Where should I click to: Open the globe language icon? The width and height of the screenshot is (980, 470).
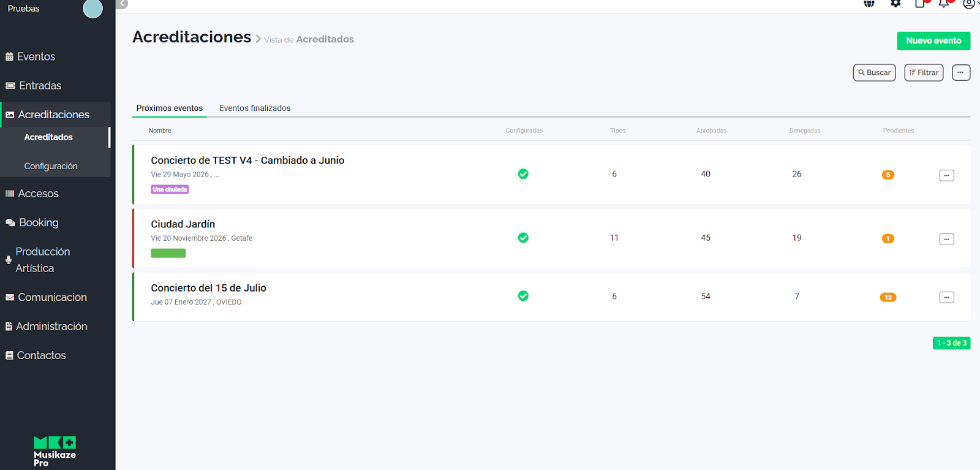point(869,4)
